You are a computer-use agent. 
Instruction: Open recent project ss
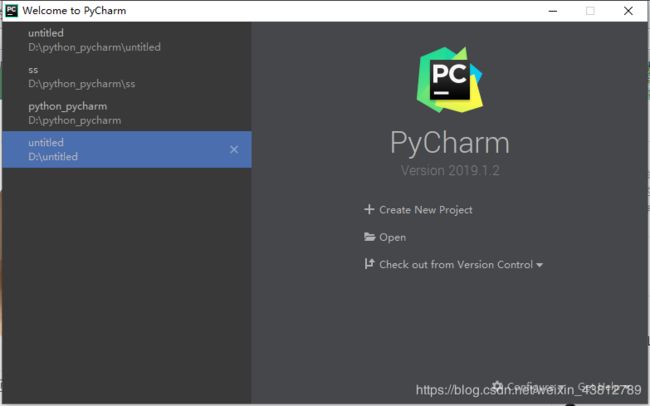pos(126,77)
